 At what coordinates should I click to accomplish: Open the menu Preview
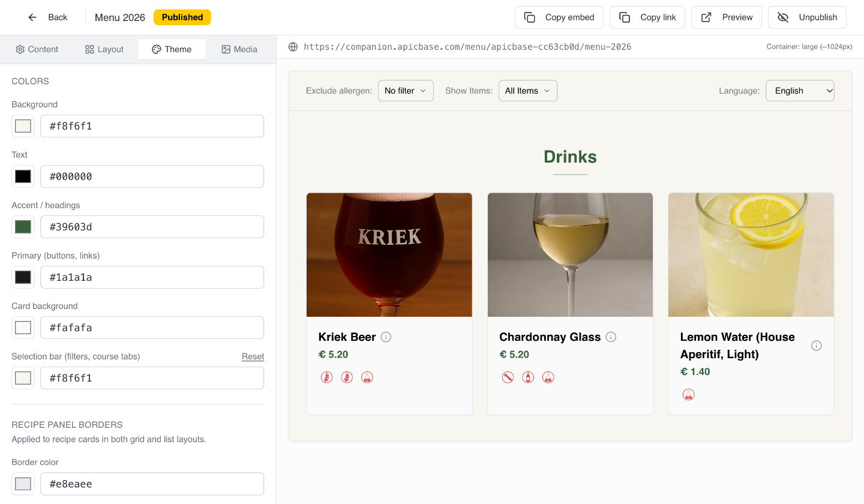tap(727, 17)
